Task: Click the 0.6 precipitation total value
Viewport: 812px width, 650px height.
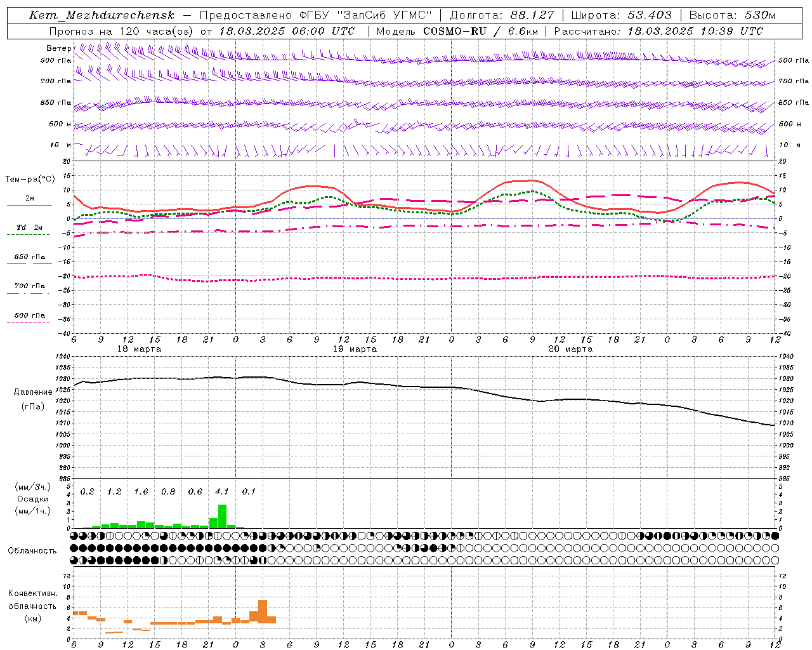Action: coord(195,491)
